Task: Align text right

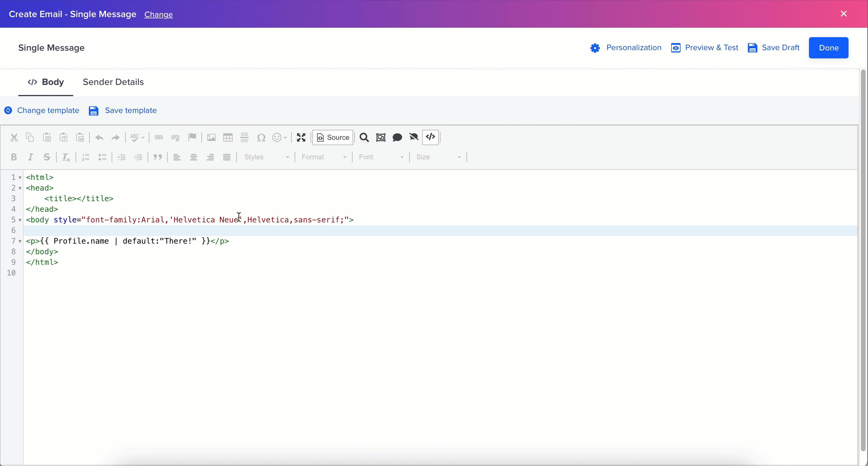Action: tap(210, 157)
